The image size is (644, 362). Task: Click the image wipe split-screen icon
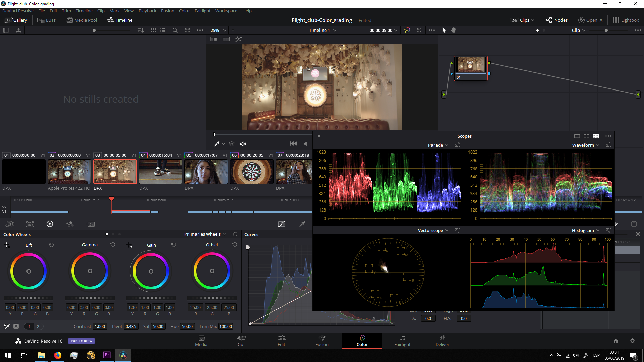(x=214, y=39)
